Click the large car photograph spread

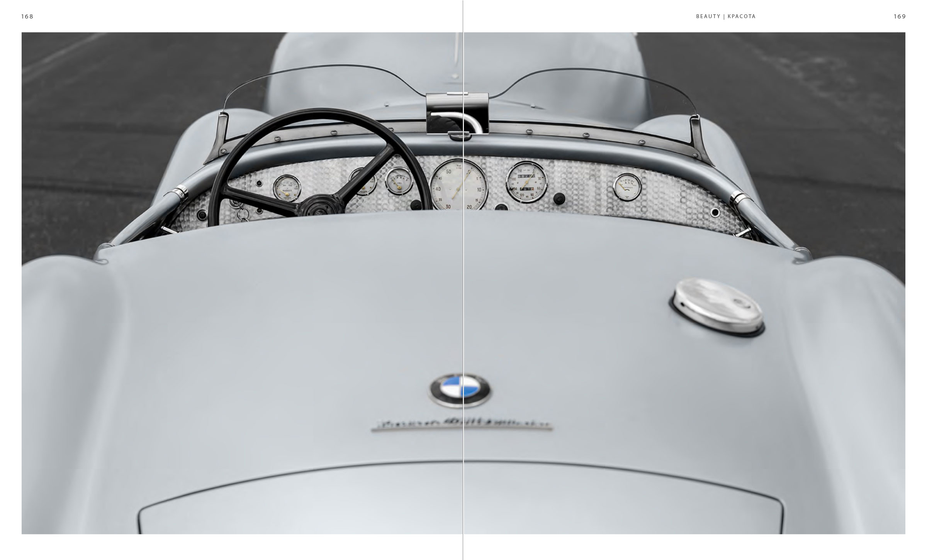[x=463, y=283]
